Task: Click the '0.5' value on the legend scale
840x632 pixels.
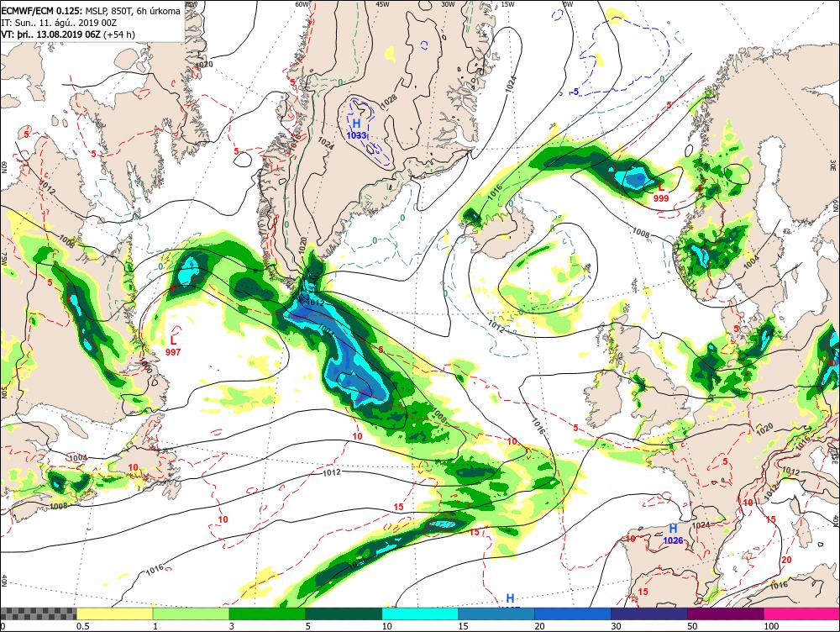Action: point(82,626)
